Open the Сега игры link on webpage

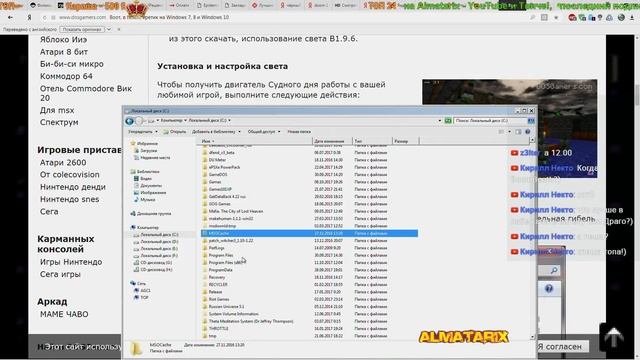click(60, 274)
